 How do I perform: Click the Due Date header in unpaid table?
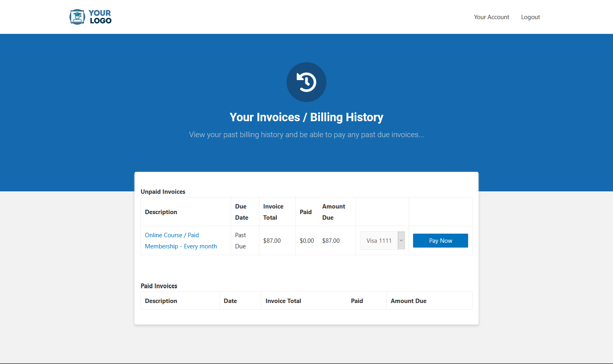tap(241, 212)
